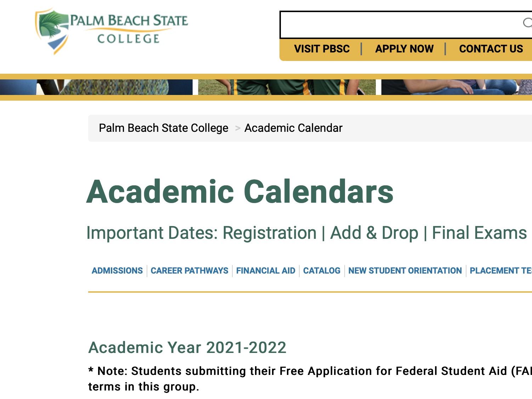Click the search magnifier icon

(527, 23)
